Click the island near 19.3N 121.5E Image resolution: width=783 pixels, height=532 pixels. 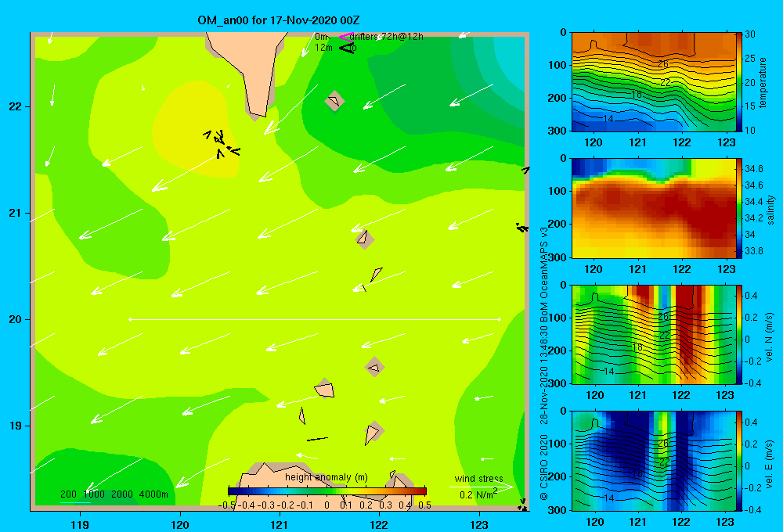(325, 390)
